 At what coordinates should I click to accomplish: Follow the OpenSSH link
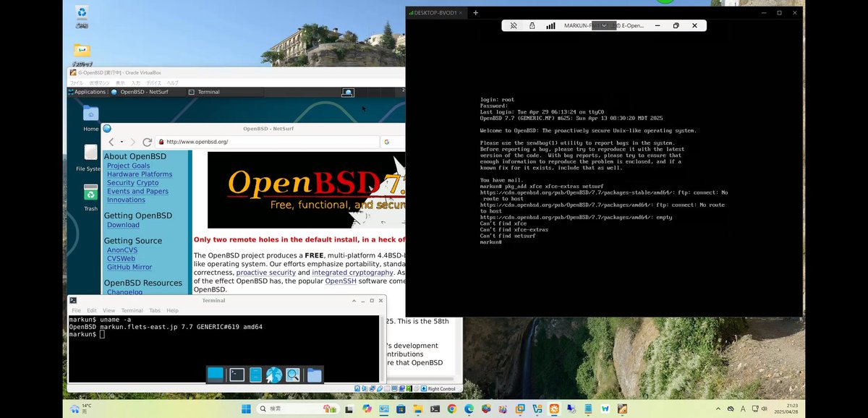340,281
